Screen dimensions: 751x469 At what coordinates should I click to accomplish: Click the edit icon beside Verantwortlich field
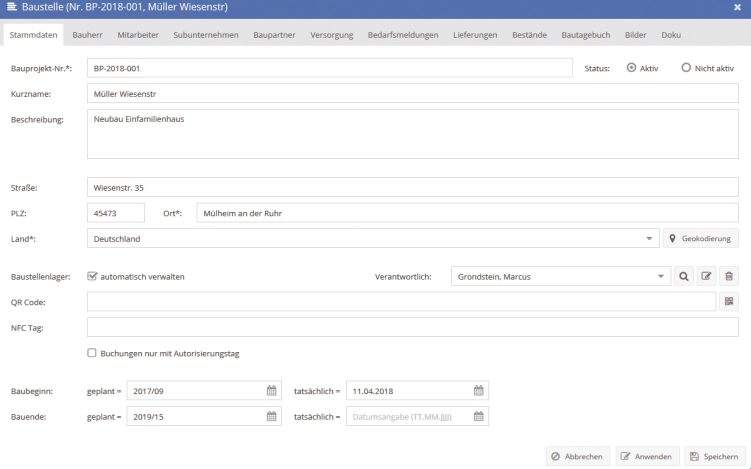(707, 276)
